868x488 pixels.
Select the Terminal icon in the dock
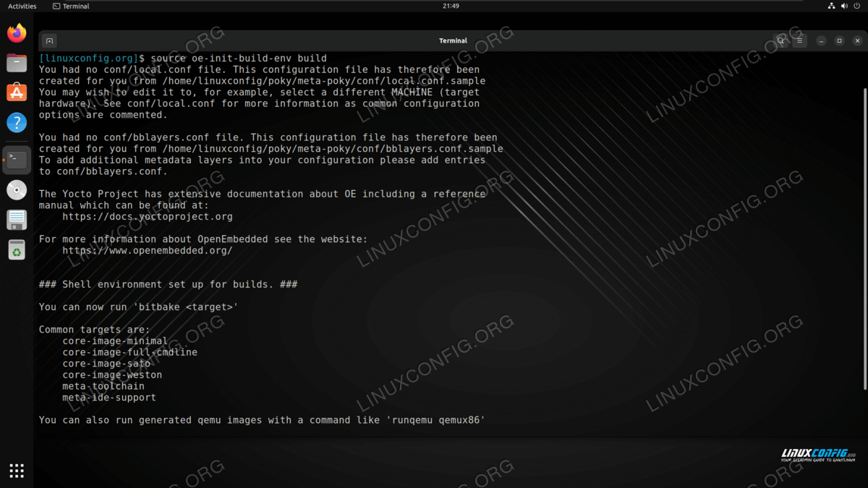coord(17,160)
